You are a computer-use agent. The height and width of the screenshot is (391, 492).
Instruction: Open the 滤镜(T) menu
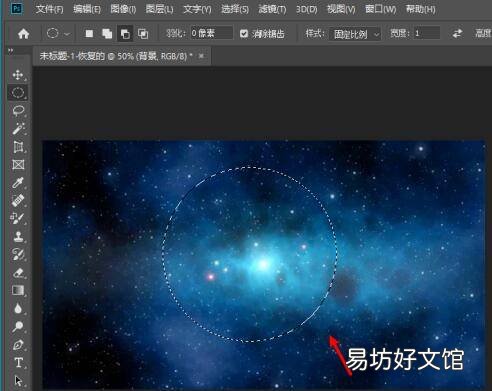pos(272,9)
